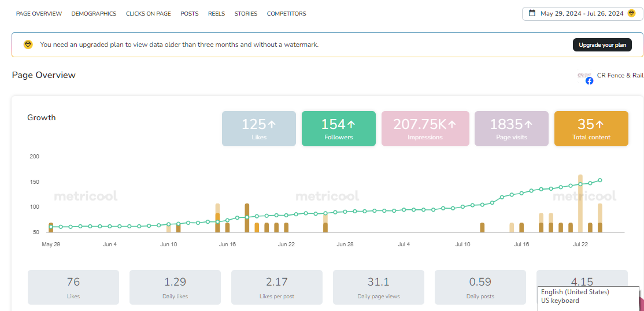
Task: Click the Upgrade your plan button
Action: (602, 45)
